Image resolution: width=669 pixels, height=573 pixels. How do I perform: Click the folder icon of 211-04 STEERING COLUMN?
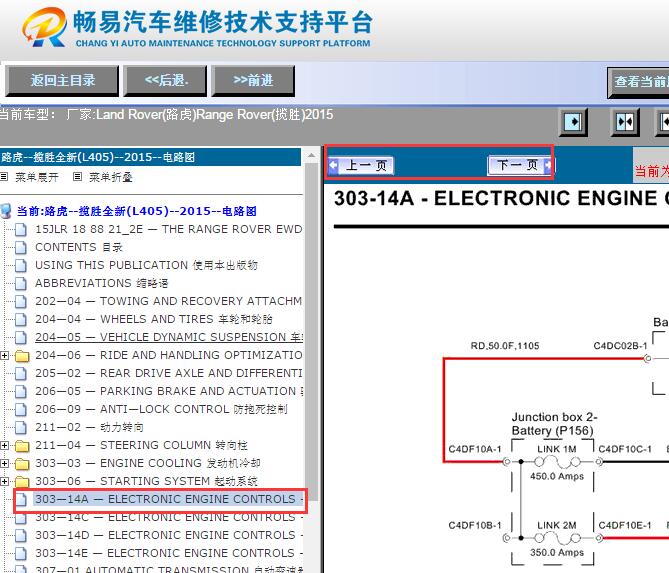pos(22,446)
